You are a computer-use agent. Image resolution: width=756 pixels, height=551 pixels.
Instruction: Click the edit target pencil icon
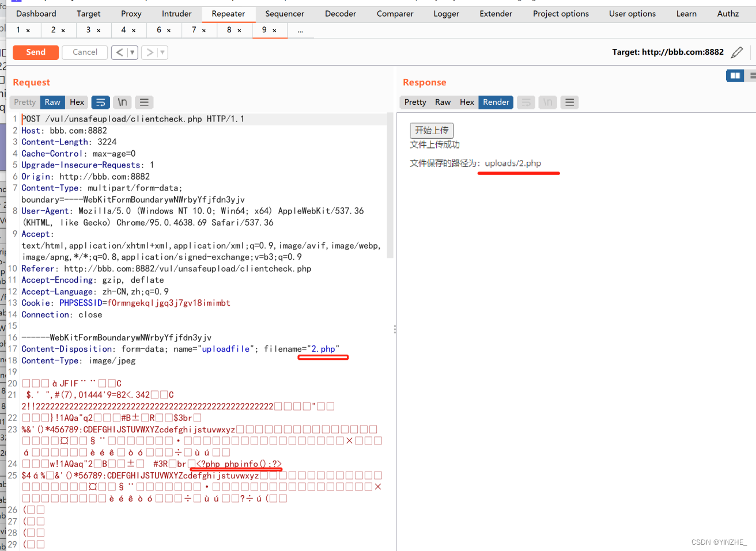[737, 52]
